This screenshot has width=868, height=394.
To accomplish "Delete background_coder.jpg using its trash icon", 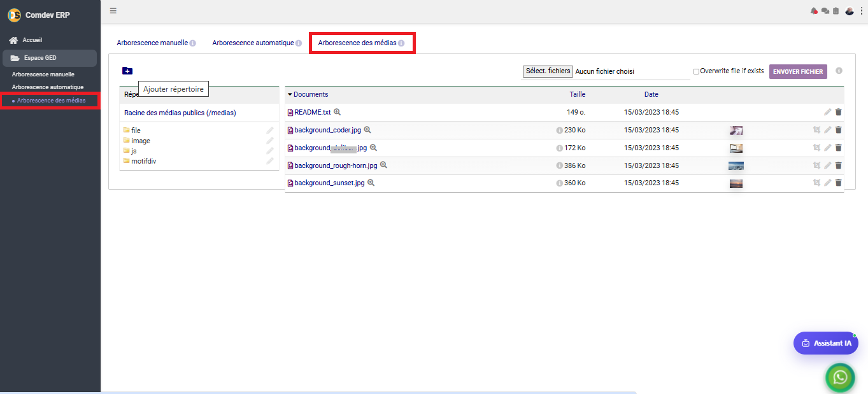I will (x=838, y=130).
